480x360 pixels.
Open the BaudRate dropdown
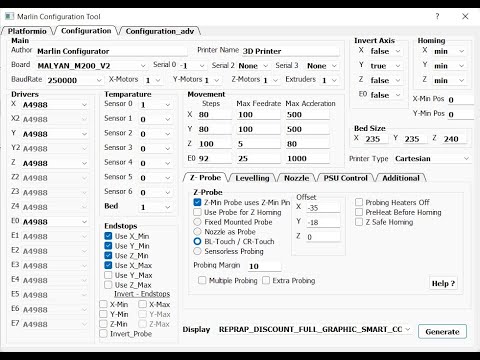pos(75,80)
